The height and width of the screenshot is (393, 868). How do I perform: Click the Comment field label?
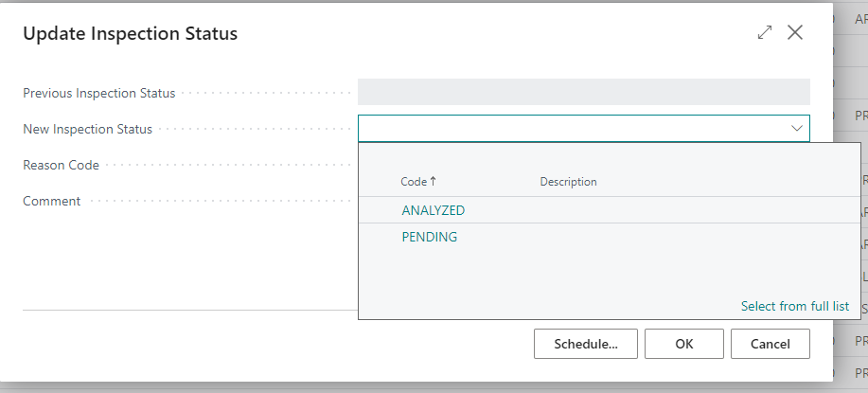click(51, 201)
